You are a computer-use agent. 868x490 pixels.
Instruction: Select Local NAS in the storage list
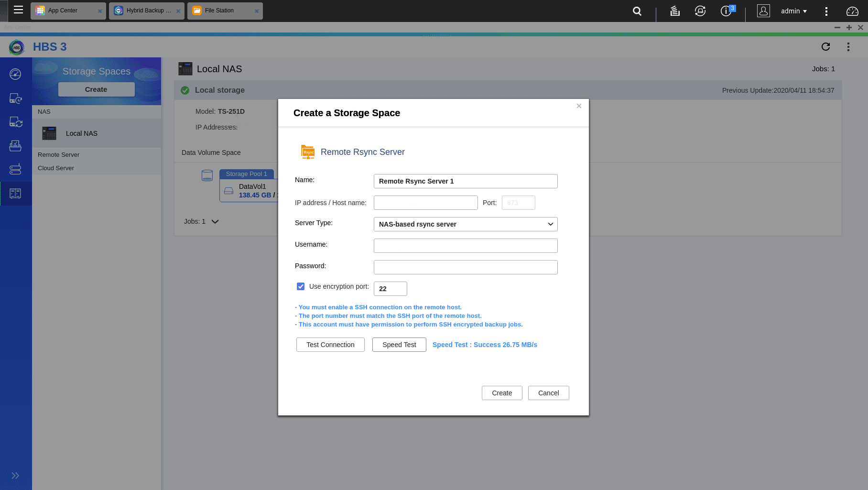pyautogui.click(x=97, y=133)
